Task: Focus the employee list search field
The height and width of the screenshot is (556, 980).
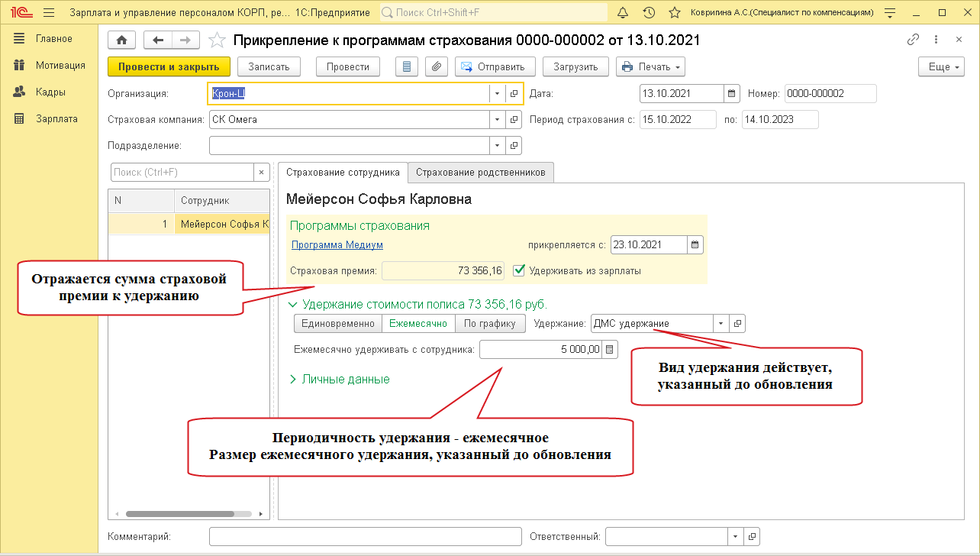Action: point(182,173)
